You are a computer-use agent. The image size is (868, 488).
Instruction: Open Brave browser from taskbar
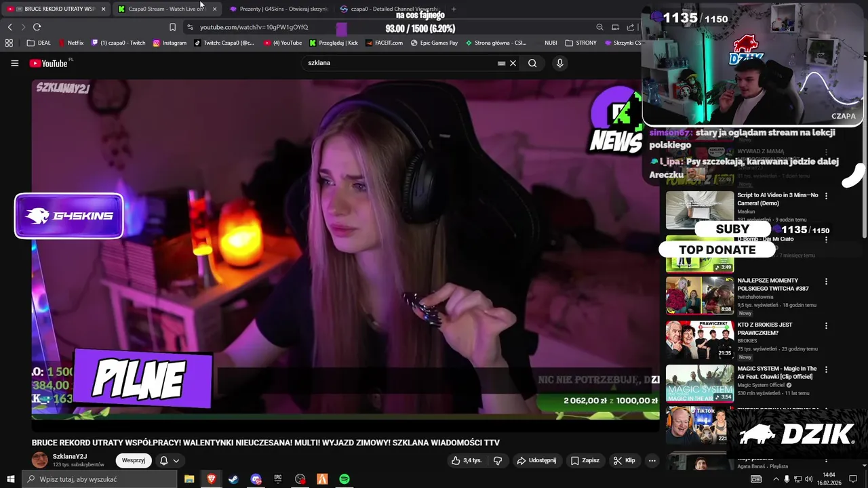click(211, 479)
